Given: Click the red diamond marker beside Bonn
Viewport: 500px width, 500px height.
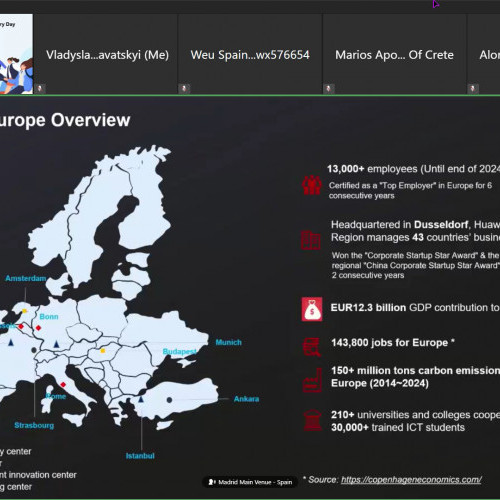Looking at the screenshot, I should (x=38, y=328).
